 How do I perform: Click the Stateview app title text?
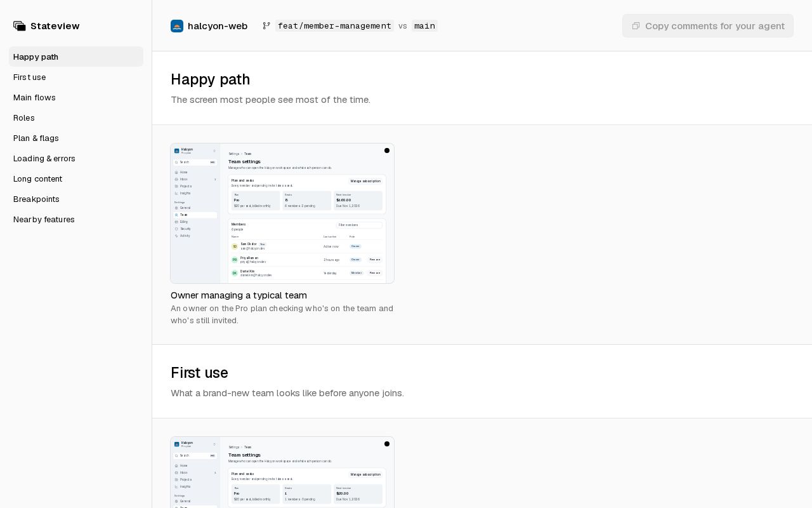point(55,26)
